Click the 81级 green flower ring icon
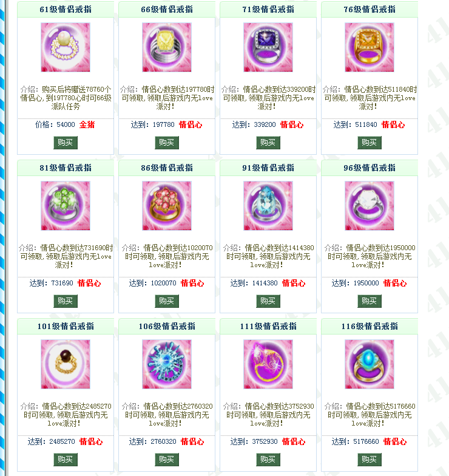 click(x=66, y=206)
